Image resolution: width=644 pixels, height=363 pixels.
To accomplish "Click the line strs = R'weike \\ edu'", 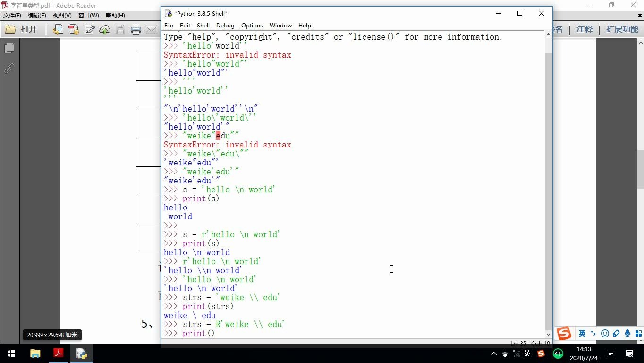I will 224,324.
